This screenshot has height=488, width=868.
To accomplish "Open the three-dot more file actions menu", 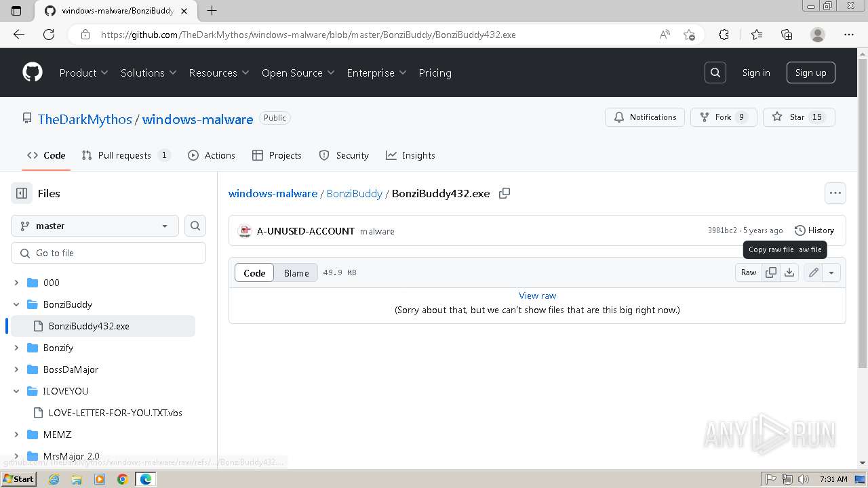I will [x=835, y=193].
